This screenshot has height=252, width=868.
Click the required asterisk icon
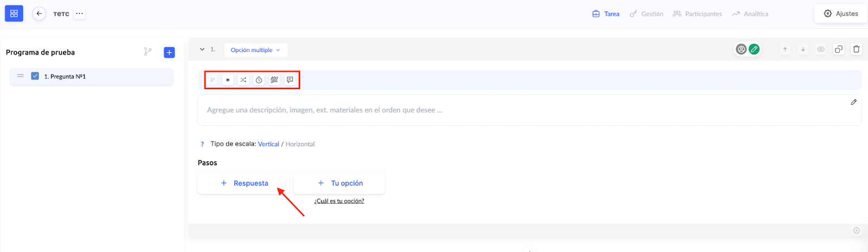[228, 80]
